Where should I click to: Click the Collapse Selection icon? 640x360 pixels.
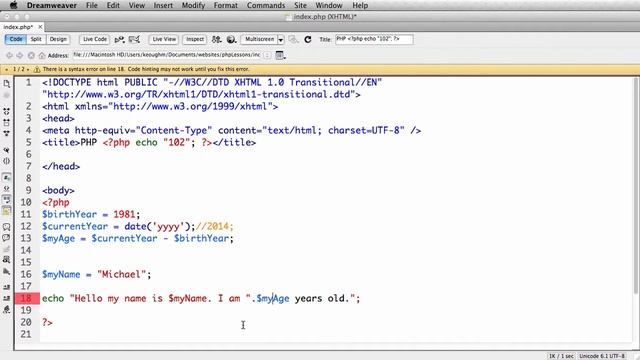coord(7,122)
